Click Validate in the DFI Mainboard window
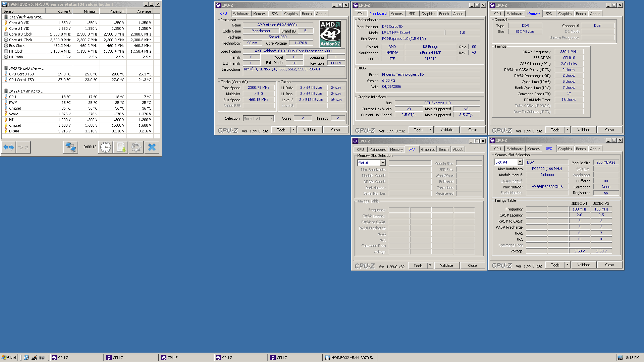This screenshot has height=362, width=644. pos(447,130)
